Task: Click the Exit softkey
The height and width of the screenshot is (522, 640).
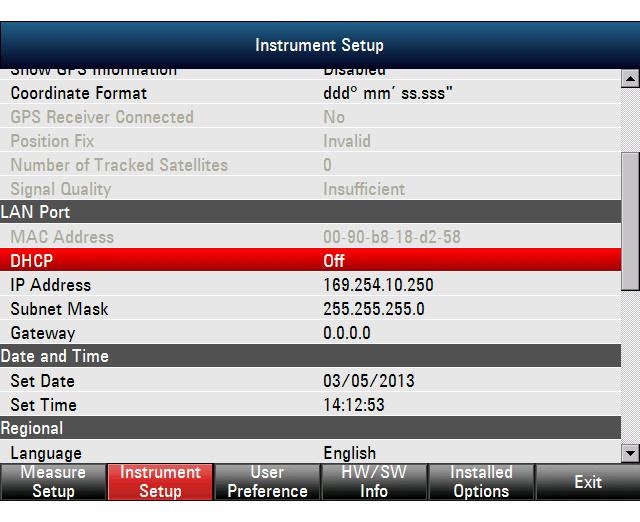Action: click(x=588, y=482)
